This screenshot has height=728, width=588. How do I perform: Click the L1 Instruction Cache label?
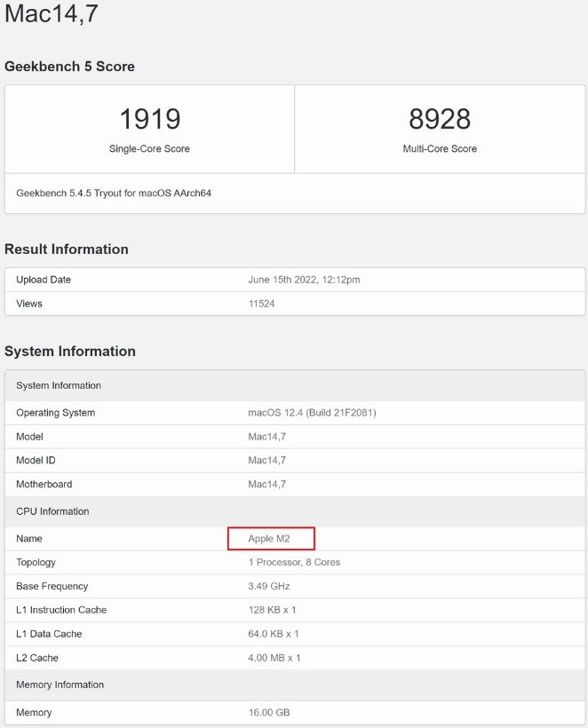61,610
